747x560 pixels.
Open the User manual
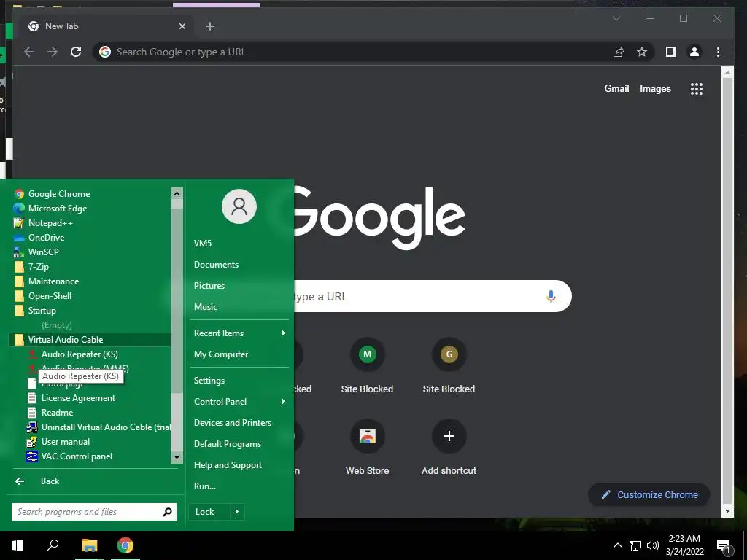pos(65,442)
